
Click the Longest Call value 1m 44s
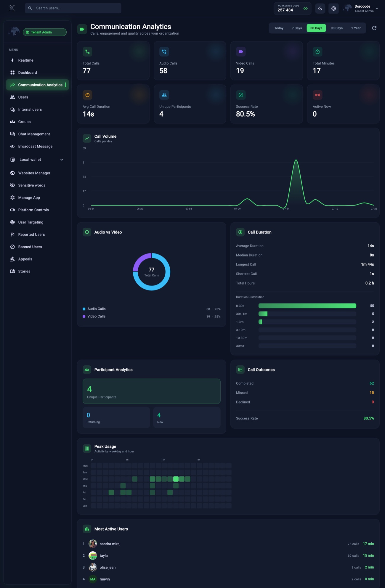[x=368, y=264]
